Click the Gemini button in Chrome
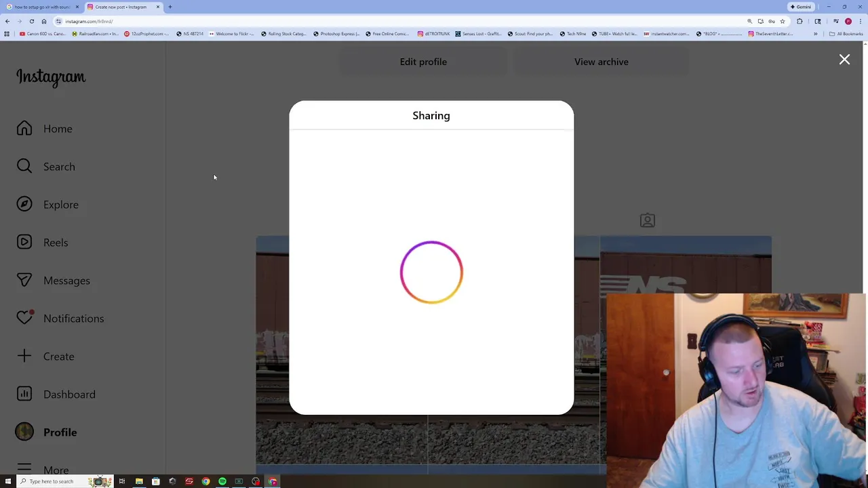This screenshot has height=488, width=868. click(x=801, y=7)
